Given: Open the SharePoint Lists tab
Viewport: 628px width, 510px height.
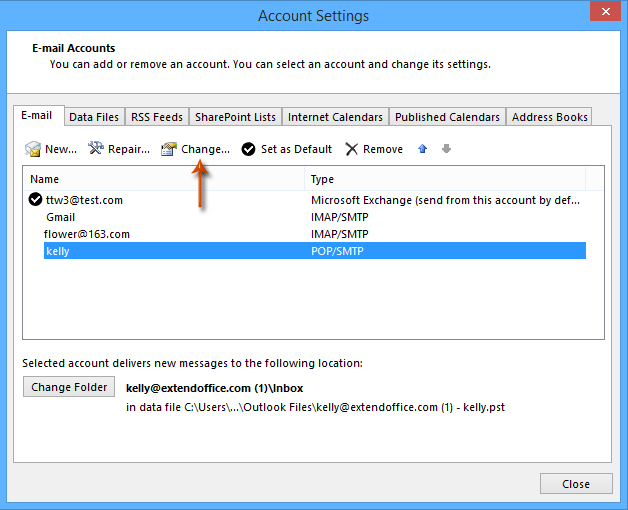Looking at the screenshot, I should click(235, 117).
